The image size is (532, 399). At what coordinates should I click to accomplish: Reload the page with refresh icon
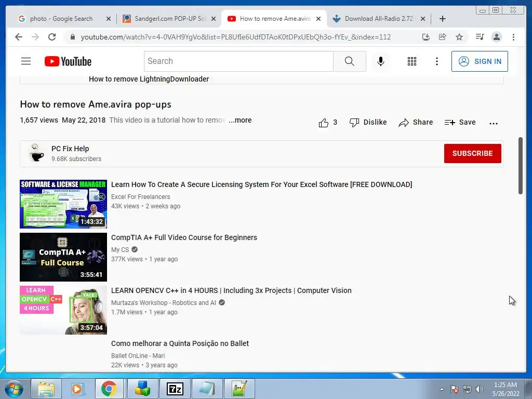click(x=52, y=37)
